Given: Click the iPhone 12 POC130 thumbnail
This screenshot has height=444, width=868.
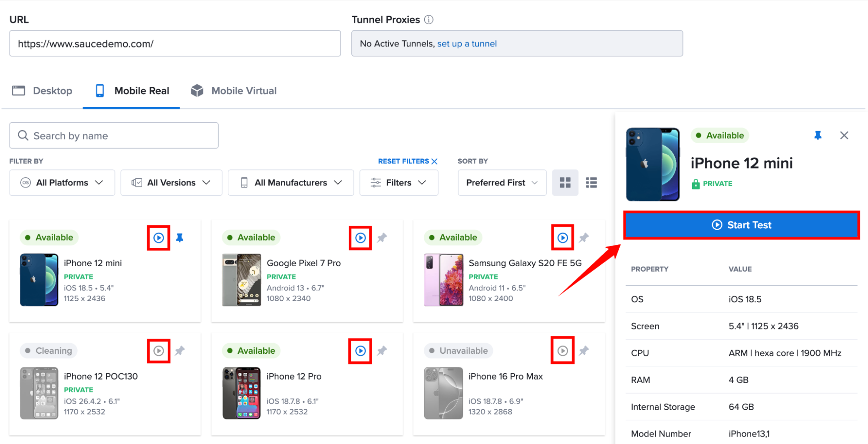Looking at the screenshot, I should [39, 393].
